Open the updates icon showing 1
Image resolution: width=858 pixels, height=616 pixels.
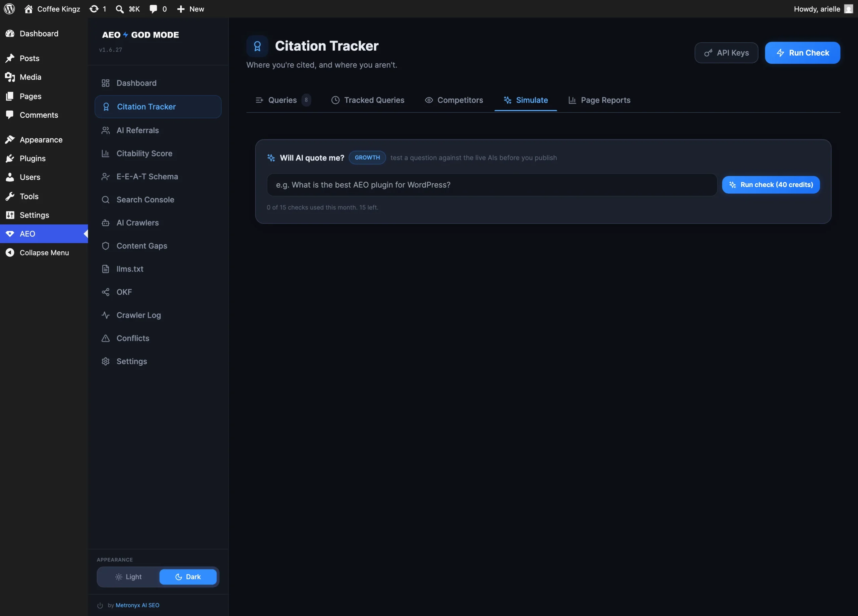[98, 9]
